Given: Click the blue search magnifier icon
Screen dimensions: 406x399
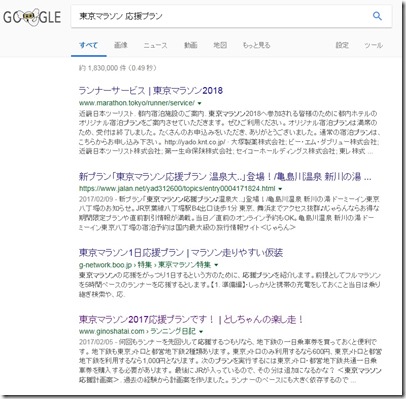Looking at the screenshot, I should (x=377, y=16).
